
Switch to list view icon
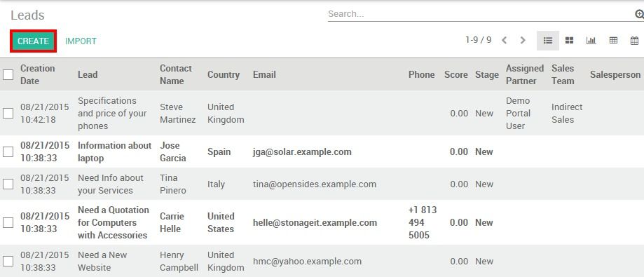[547, 41]
